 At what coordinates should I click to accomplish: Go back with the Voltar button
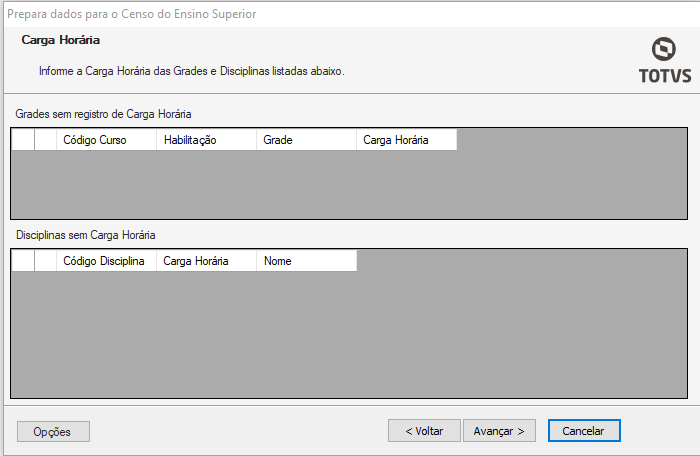pyautogui.click(x=424, y=430)
